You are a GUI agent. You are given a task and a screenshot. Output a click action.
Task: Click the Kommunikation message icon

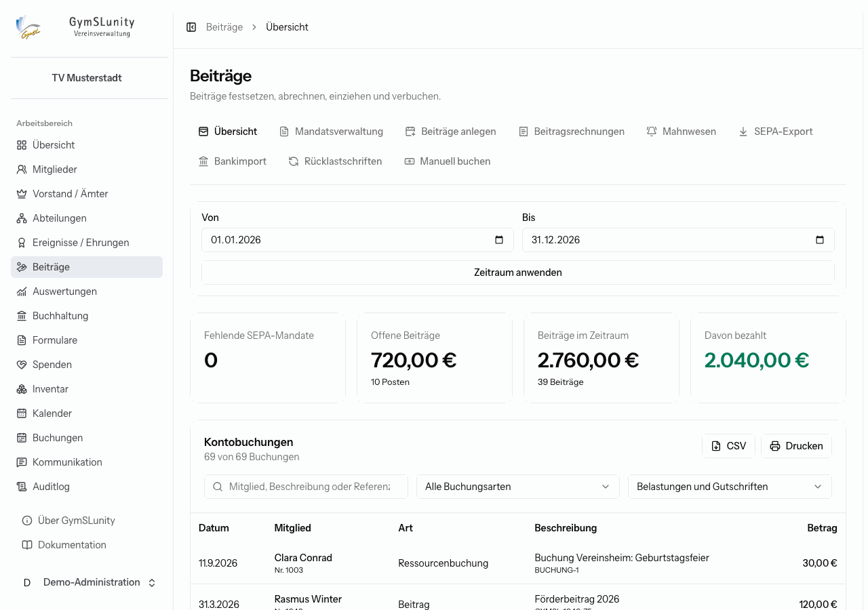22,462
